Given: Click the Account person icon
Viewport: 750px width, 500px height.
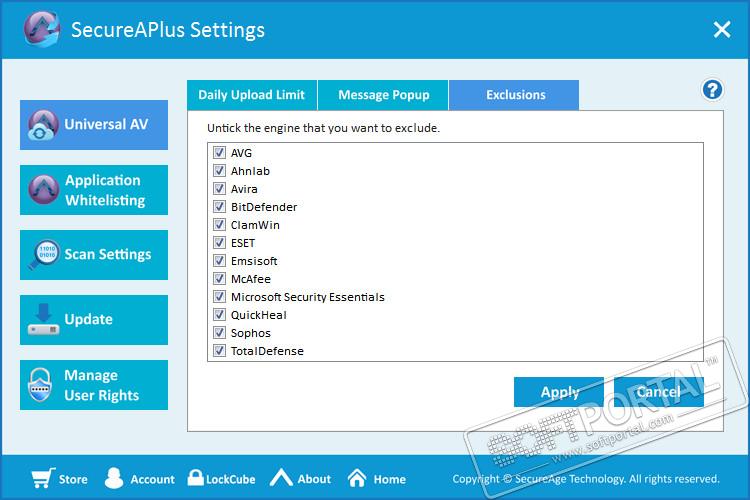Looking at the screenshot, I should [114, 478].
